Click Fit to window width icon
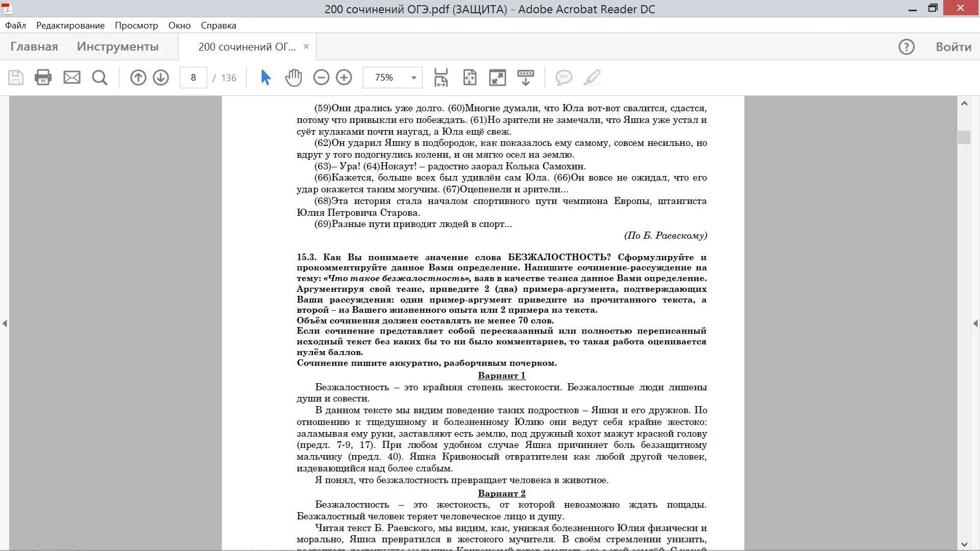The width and height of the screenshot is (980, 551). [441, 78]
